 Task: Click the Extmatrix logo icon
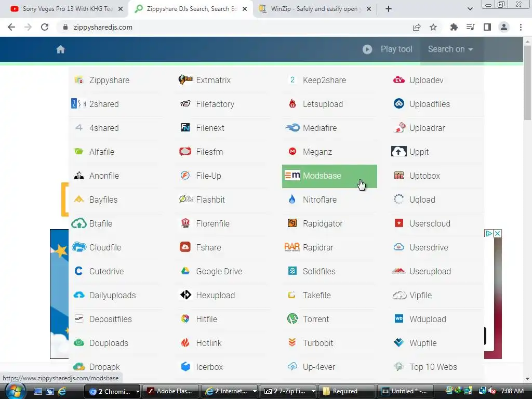coord(185,79)
